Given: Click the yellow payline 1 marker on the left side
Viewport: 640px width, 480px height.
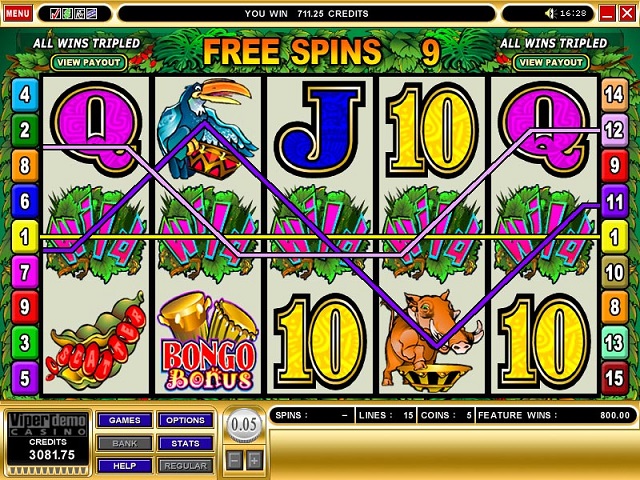Looking at the screenshot, I should (24, 237).
